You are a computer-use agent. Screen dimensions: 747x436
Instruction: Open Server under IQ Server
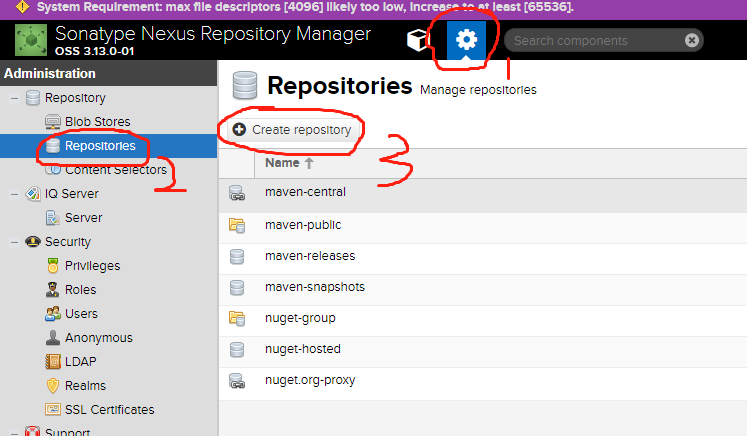click(83, 218)
